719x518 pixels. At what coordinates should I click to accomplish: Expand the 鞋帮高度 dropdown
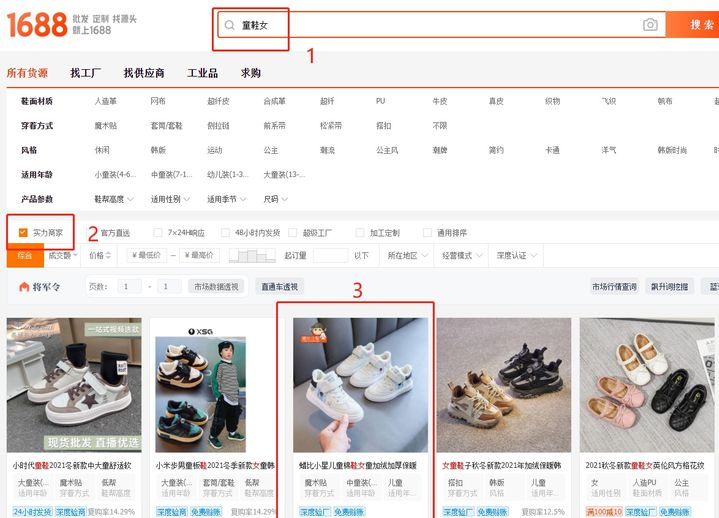coord(113,199)
